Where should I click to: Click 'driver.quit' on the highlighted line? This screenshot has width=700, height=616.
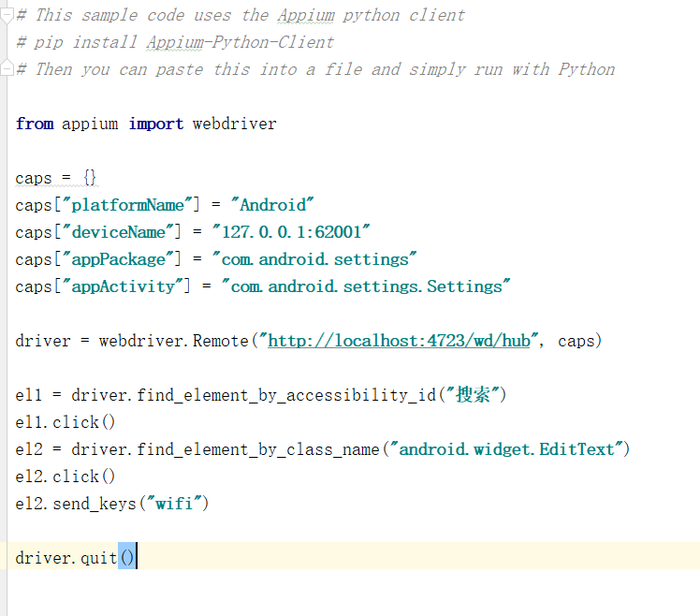click(x=66, y=558)
